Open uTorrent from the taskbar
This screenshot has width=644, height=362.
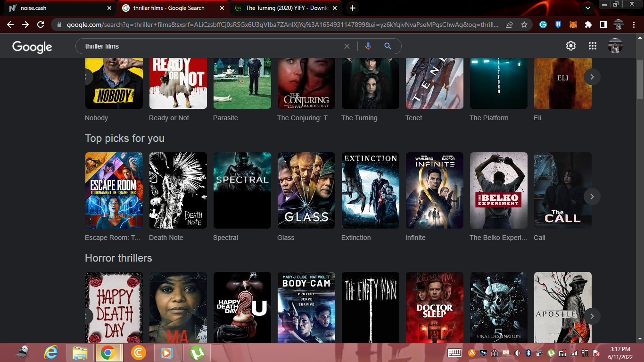pyautogui.click(x=197, y=352)
